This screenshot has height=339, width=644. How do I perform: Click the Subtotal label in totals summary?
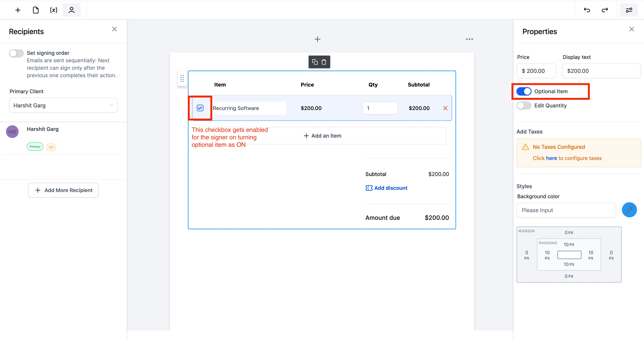375,174
